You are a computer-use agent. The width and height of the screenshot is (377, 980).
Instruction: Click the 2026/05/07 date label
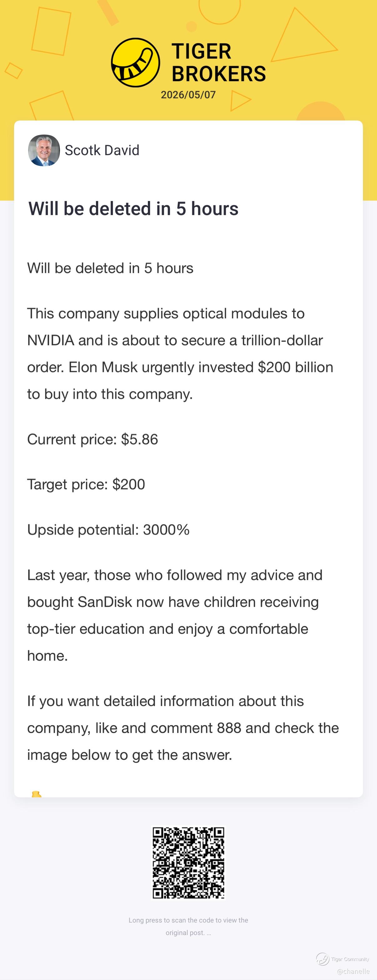coord(188,95)
